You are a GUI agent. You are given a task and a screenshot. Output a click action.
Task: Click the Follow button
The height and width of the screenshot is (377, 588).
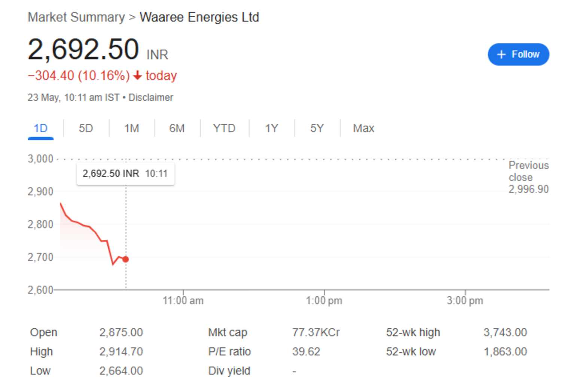[518, 54]
